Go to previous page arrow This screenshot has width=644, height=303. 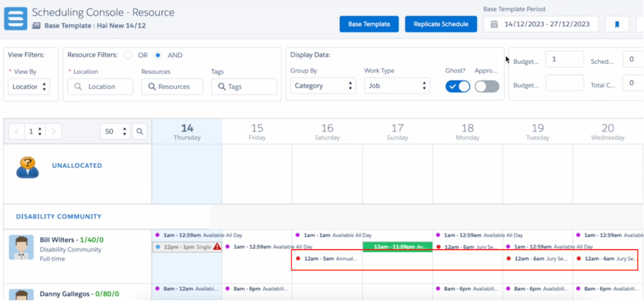click(x=17, y=131)
